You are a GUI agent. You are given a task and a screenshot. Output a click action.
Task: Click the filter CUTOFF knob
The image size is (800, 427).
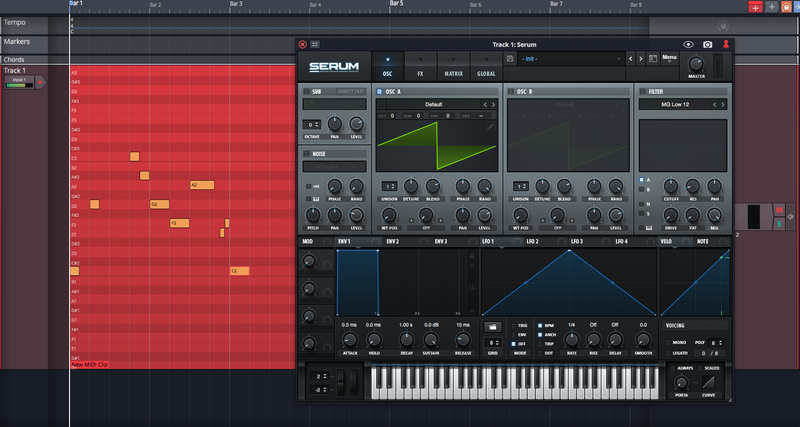(x=670, y=186)
